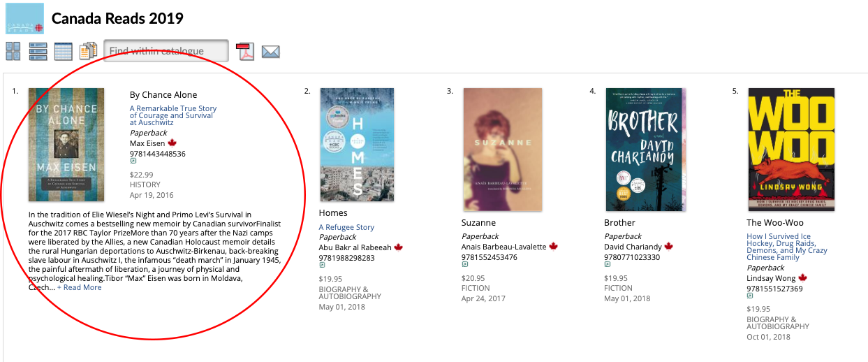This screenshot has height=362, width=868.
Task: Switch to list view icon
Action: (38, 51)
